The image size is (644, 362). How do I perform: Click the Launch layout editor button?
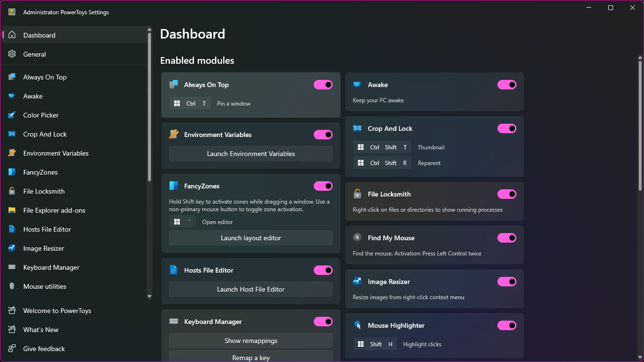251,238
